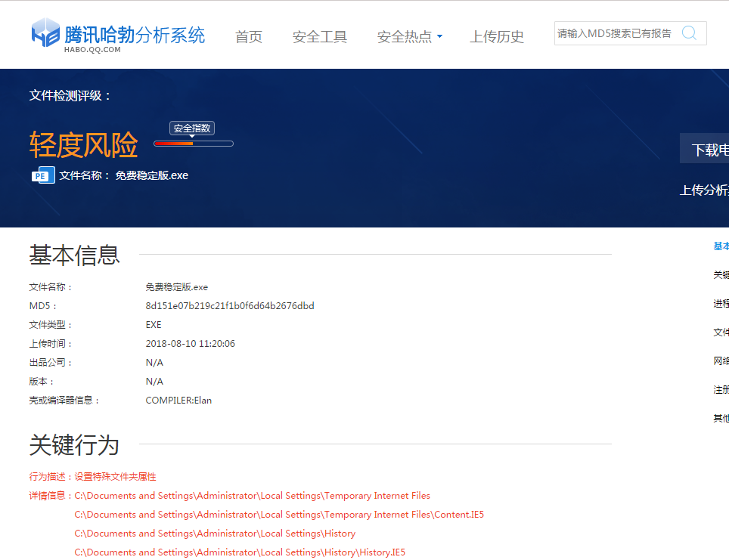This screenshot has height=560, width=729.
Task: Click the 腾讯哈勃分析系统 title text
Action: pyautogui.click(x=135, y=34)
